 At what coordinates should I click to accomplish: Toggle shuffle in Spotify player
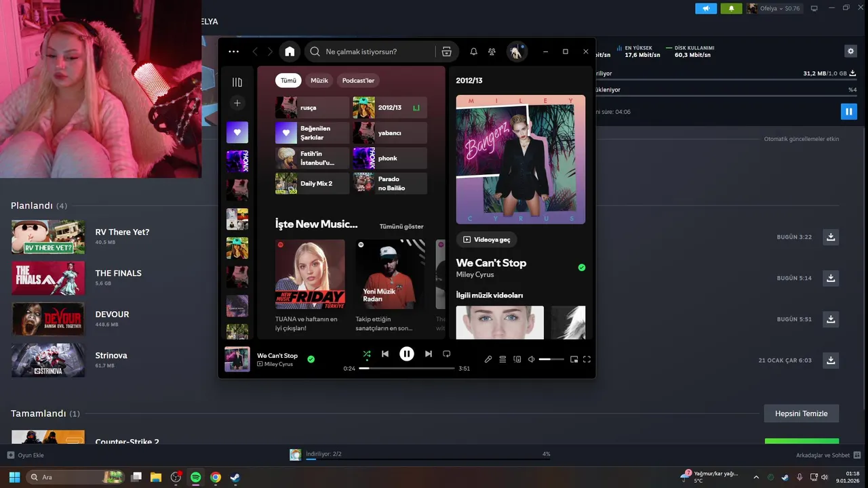coord(367,354)
